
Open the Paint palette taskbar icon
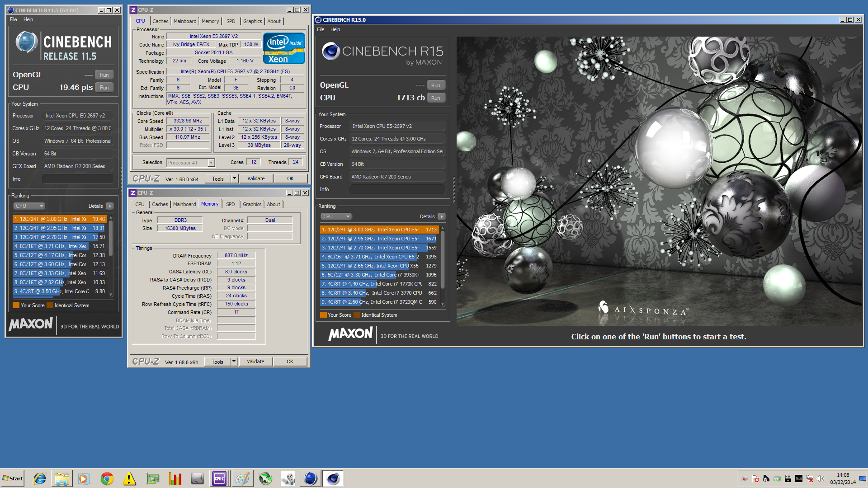coord(242,479)
